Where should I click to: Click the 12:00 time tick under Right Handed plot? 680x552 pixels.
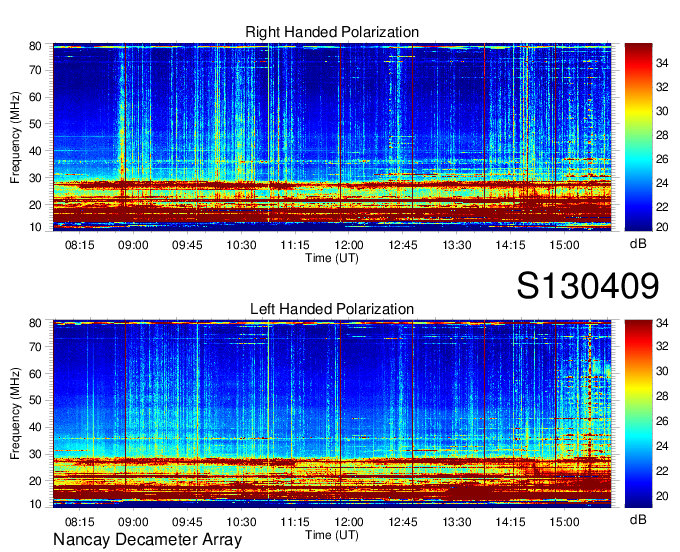click(349, 245)
